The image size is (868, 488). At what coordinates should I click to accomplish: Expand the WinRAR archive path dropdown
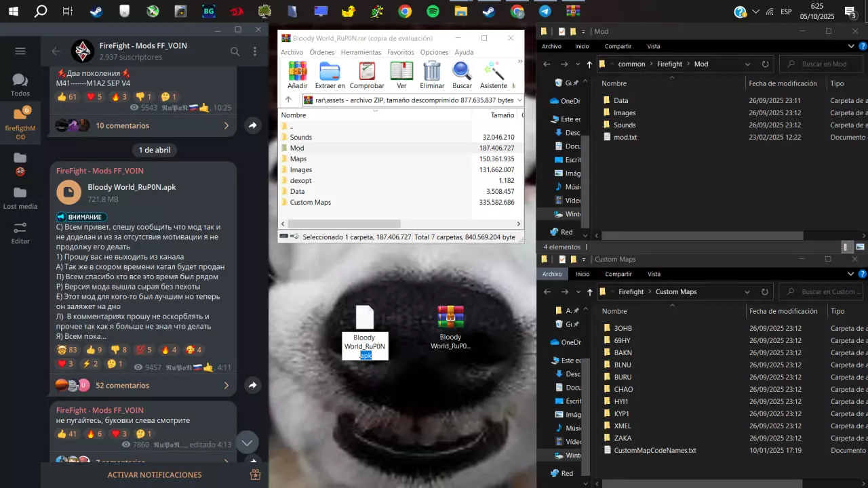(519, 100)
